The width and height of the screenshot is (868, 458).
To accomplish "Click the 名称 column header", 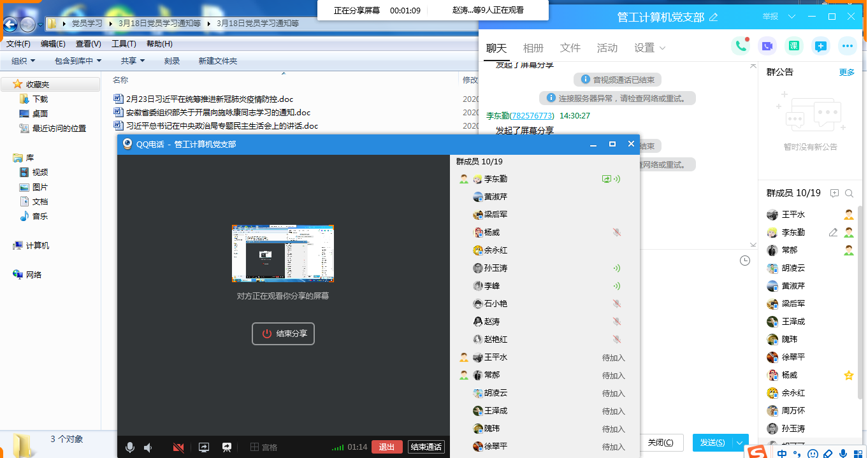I will click(x=120, y=80).
